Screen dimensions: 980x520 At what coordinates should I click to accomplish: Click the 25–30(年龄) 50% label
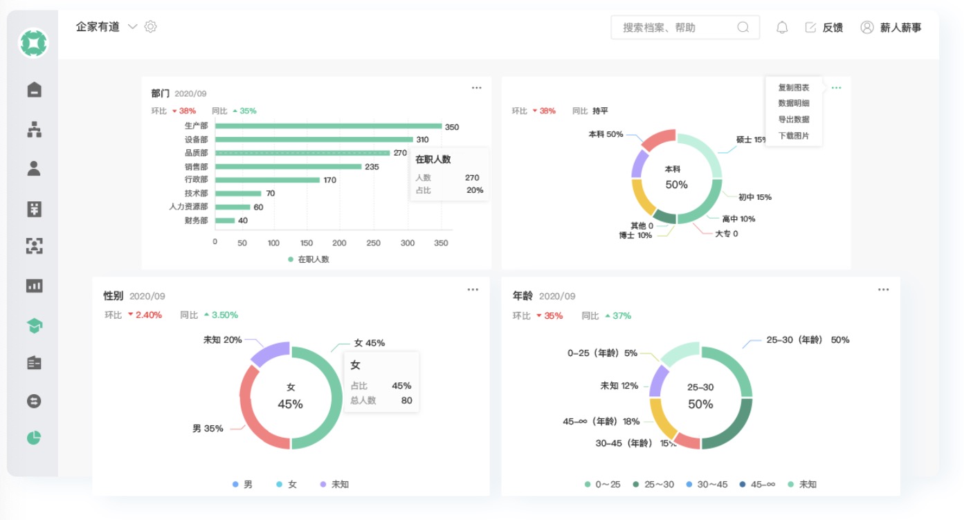tap(808, 340)
